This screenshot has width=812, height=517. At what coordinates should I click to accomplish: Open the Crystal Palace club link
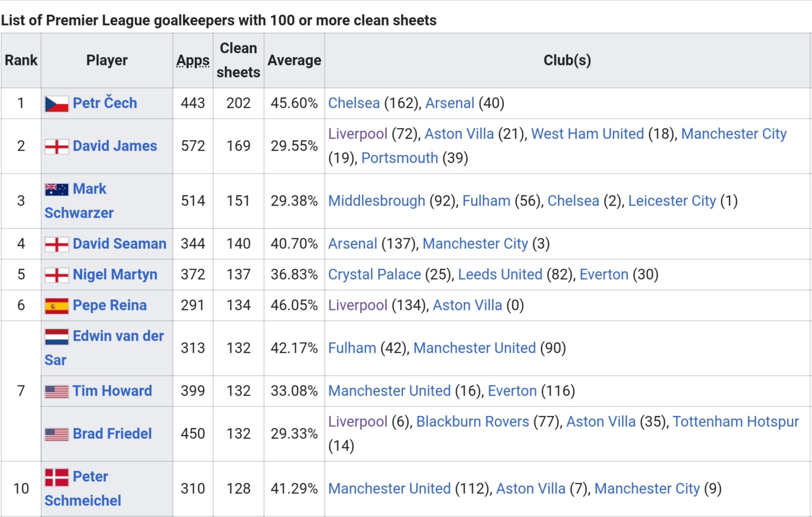[374, 274]
